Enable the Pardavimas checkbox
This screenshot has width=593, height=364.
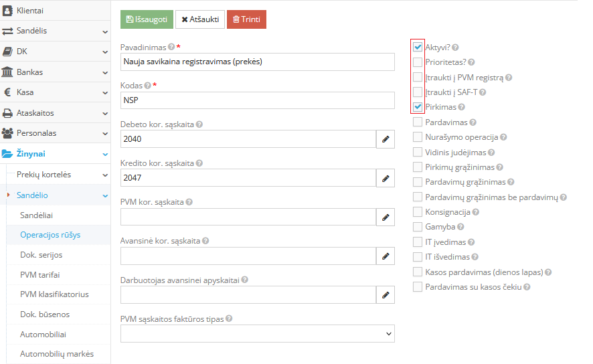[418, 122]
